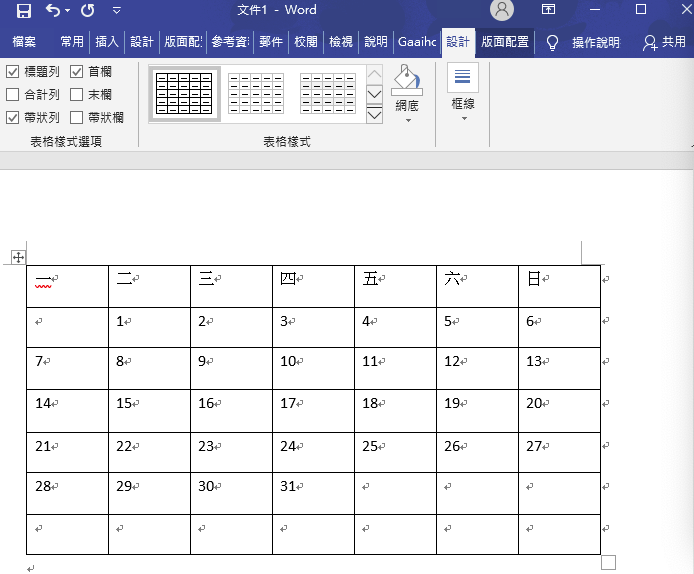Click the cell with number 28

click(67, 493)
